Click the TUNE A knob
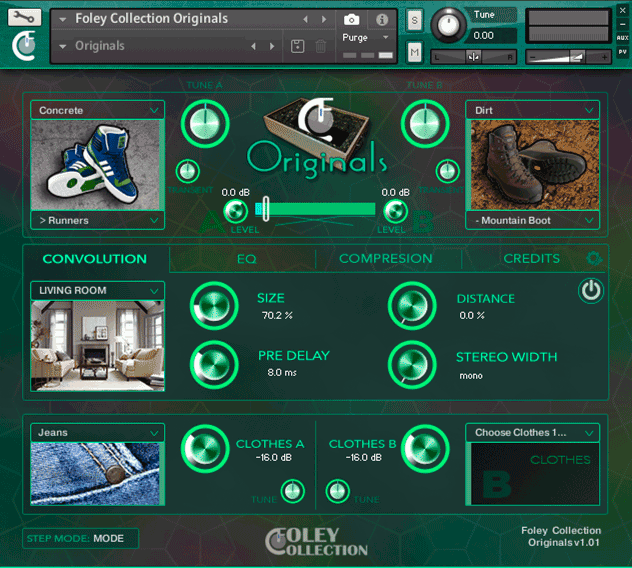This screenshot has width=632, height=568. pos(205,124)
